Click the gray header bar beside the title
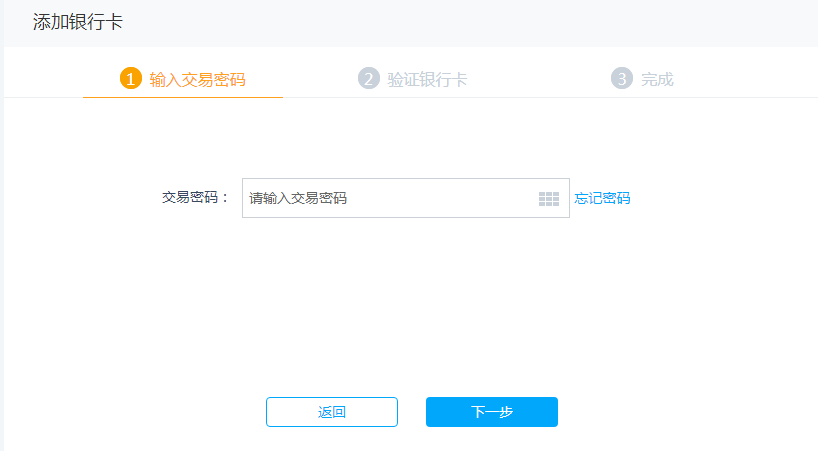Image resolution: width=818 pixels, height=451 pixels. point(470,23)
